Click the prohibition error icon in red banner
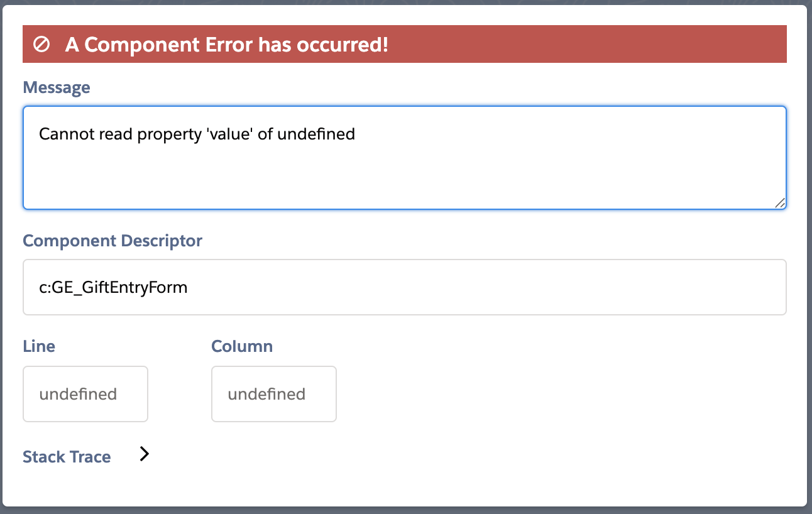Image resolution: width=812 pixels, height=514 pixels. point(41,44)
